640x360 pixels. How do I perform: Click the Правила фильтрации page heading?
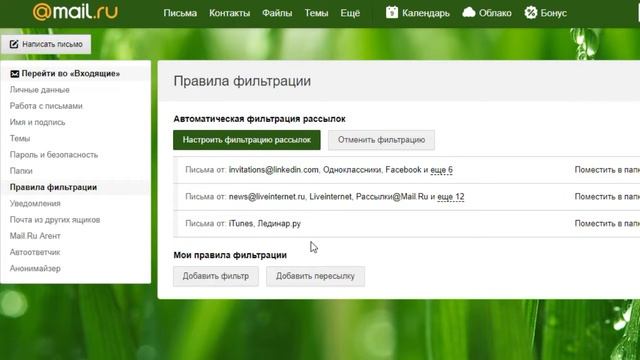pyautogui.click(x=242, y=81)
